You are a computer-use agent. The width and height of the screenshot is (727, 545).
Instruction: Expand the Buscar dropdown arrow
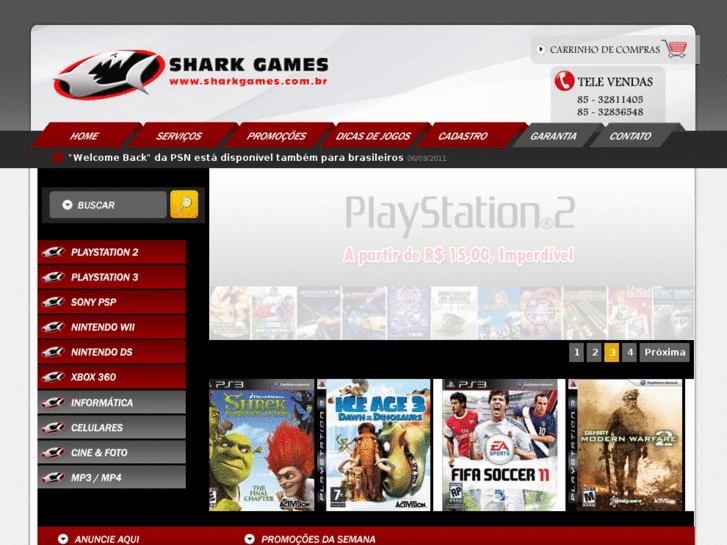pyautogui.click(x=67, y=205)
